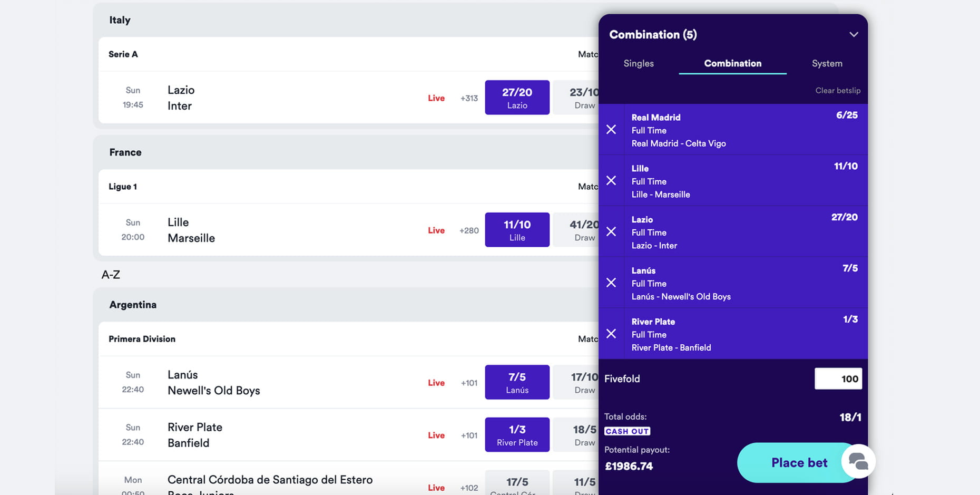Remove River Plate selection from betslip
Viewport: 980px width, 495px height.
click(611, 334)
